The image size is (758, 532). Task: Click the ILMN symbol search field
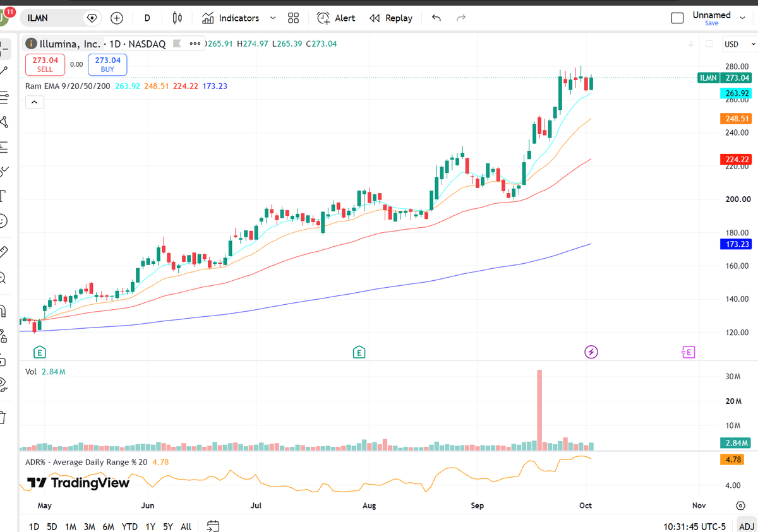pos(62,18)
